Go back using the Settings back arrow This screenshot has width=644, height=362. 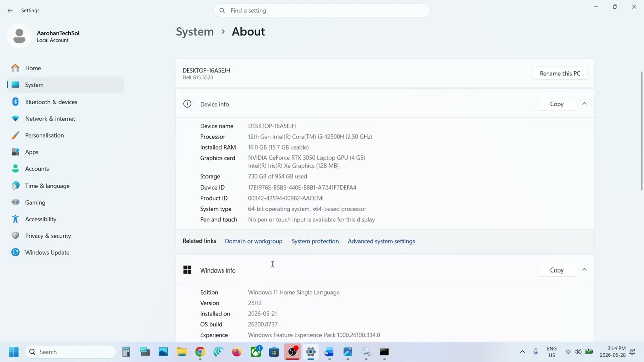[10, 10]
